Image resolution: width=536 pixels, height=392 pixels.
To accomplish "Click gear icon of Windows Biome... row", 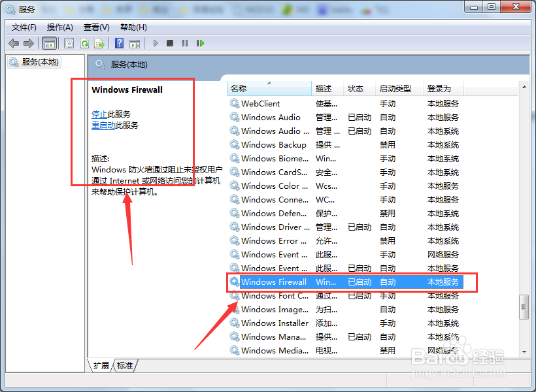I will coord(234,158).
